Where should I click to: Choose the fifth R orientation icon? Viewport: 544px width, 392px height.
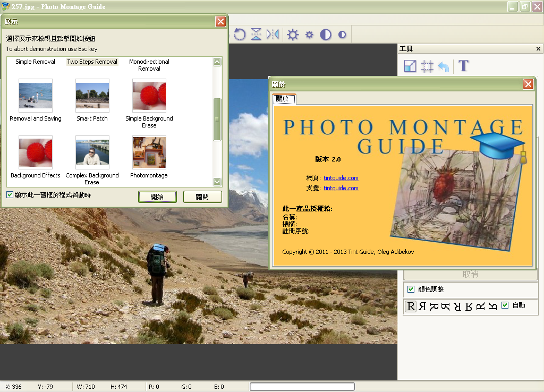point(457,306)
